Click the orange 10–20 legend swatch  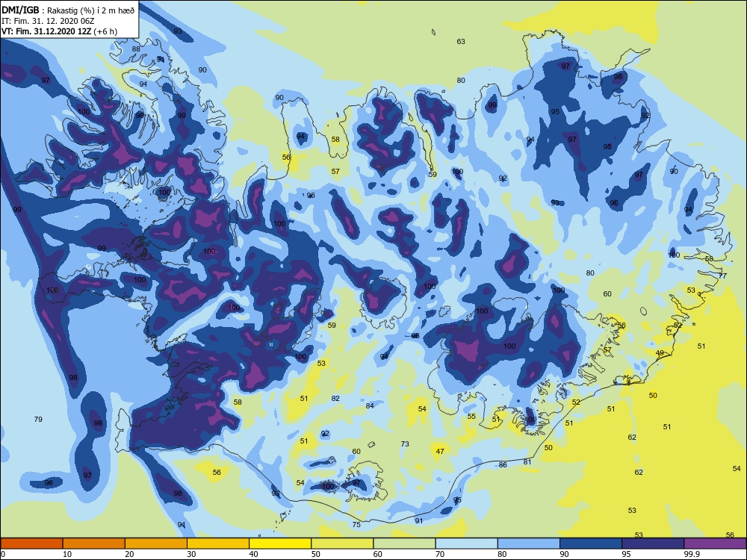coord(94,544)
